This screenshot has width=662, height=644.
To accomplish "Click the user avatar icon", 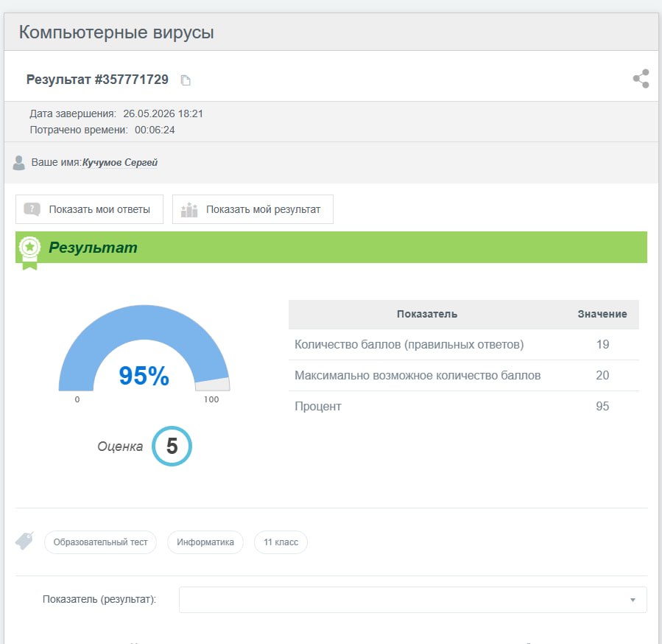I will (x=18, y=163).
